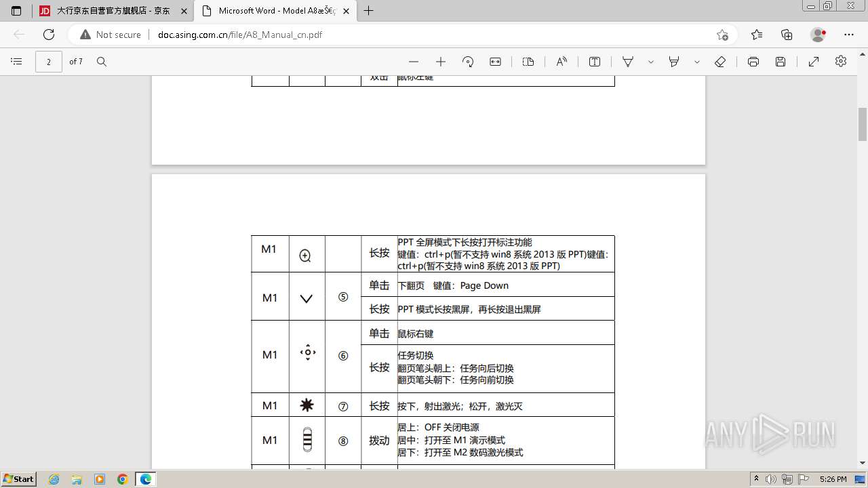The image size is (868, 488).
Task: Open media player from taskbar
Action: coord(100,479)
